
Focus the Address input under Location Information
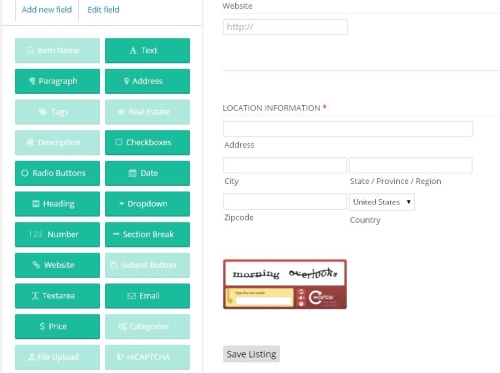click(x=348, y=129)
